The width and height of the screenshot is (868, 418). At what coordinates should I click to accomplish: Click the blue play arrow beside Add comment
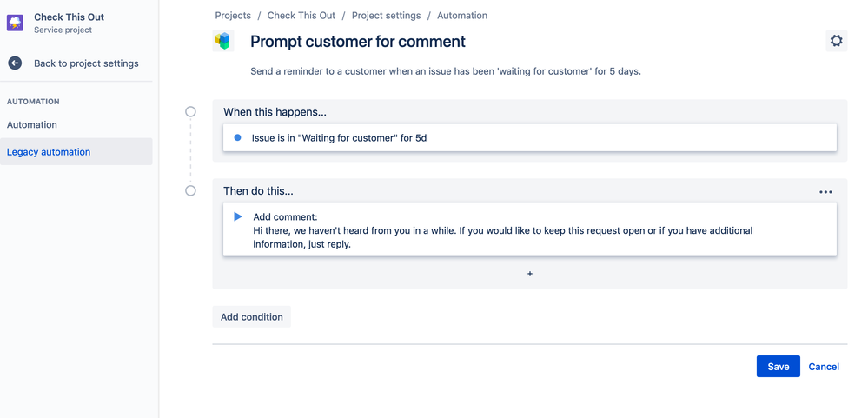click(238, 216)
